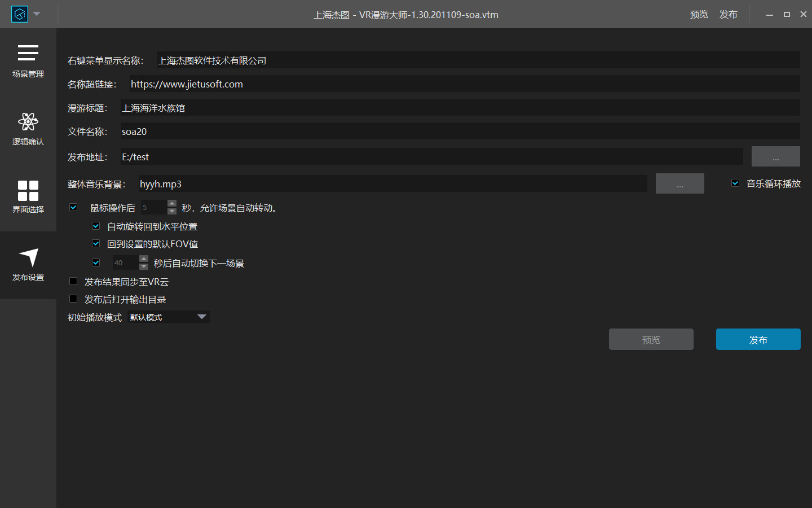
Task: Click the 漫游标题 tour title field
Action: coord(460,108)
